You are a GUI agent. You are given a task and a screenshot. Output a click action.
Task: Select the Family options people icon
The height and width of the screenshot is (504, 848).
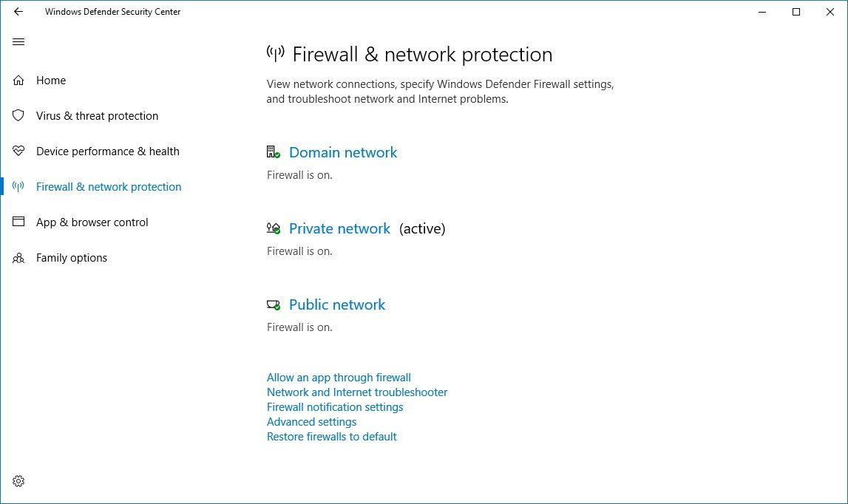point(18,257)
